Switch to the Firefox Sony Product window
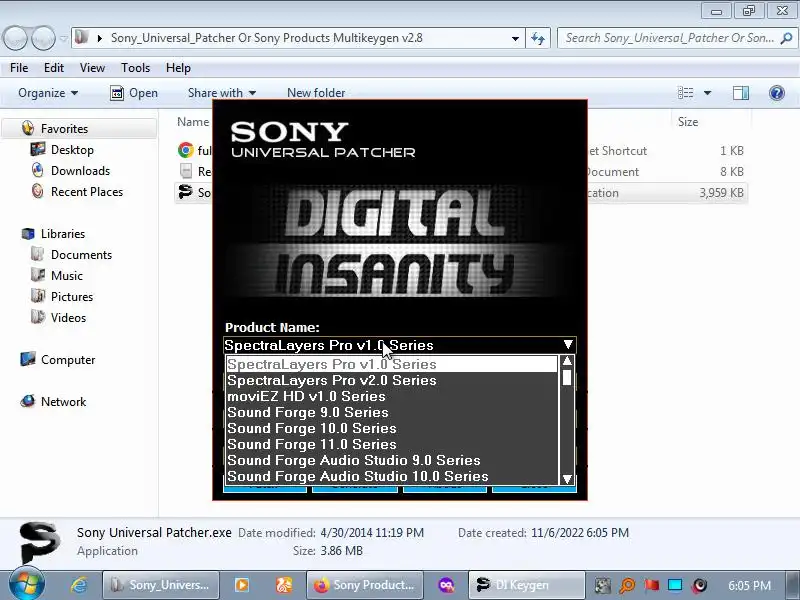Screen dimensions: 800x600 (x=364, y=585)
